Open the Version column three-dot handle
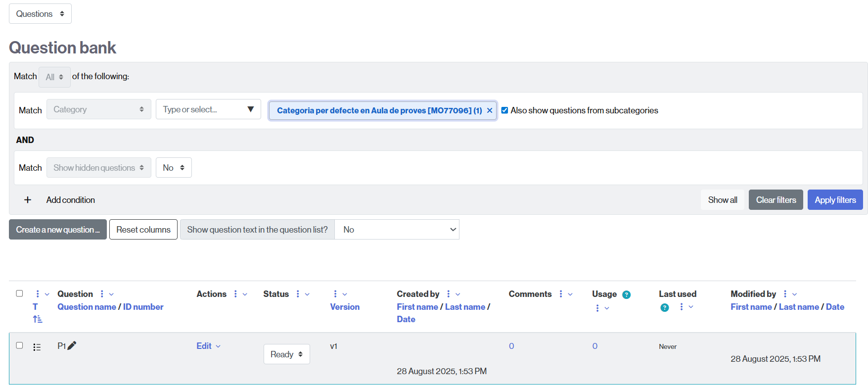The image size is (868, 388). (335, 294)
